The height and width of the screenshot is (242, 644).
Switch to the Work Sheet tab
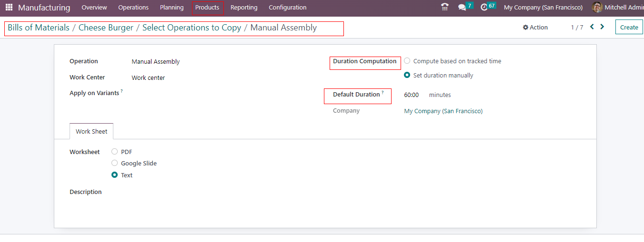point(91,132)
